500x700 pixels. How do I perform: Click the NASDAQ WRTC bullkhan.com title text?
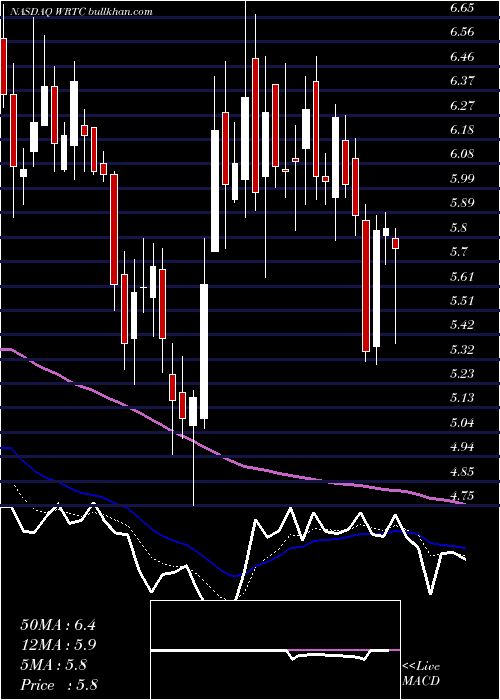[x=81, y=12]
